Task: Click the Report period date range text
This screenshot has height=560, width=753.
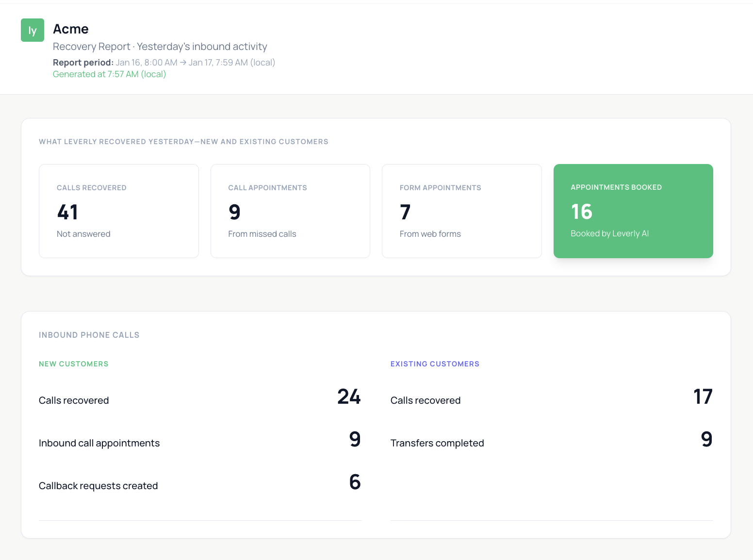Action: pyautogui.click(x=164, y=62)
